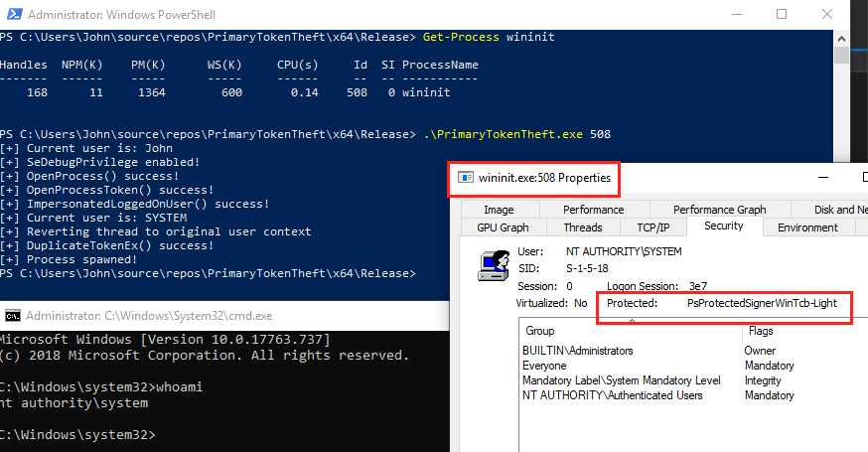Click the whoami command in cmd.exe
This screenshot has width=868, height=452.
[180, 386]
